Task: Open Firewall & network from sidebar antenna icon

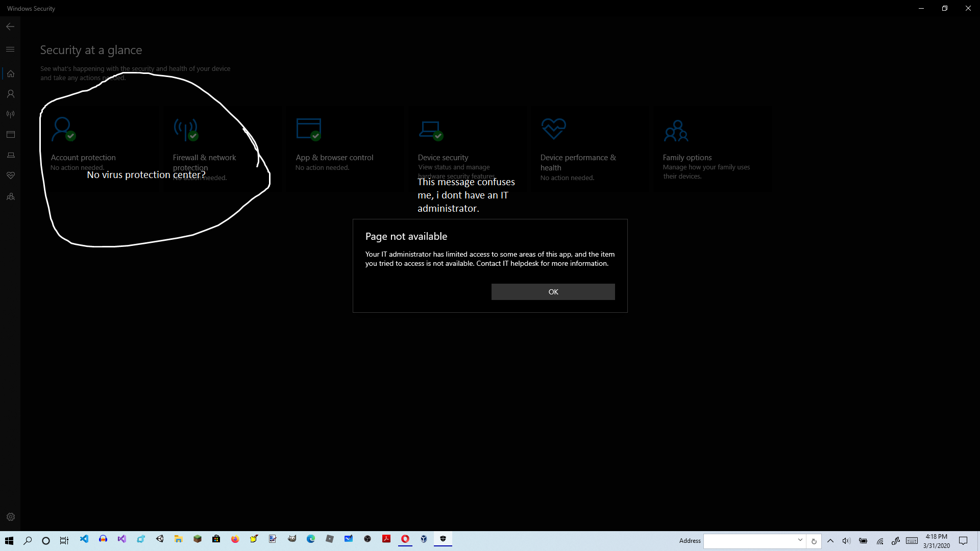Action: point(10,114)
